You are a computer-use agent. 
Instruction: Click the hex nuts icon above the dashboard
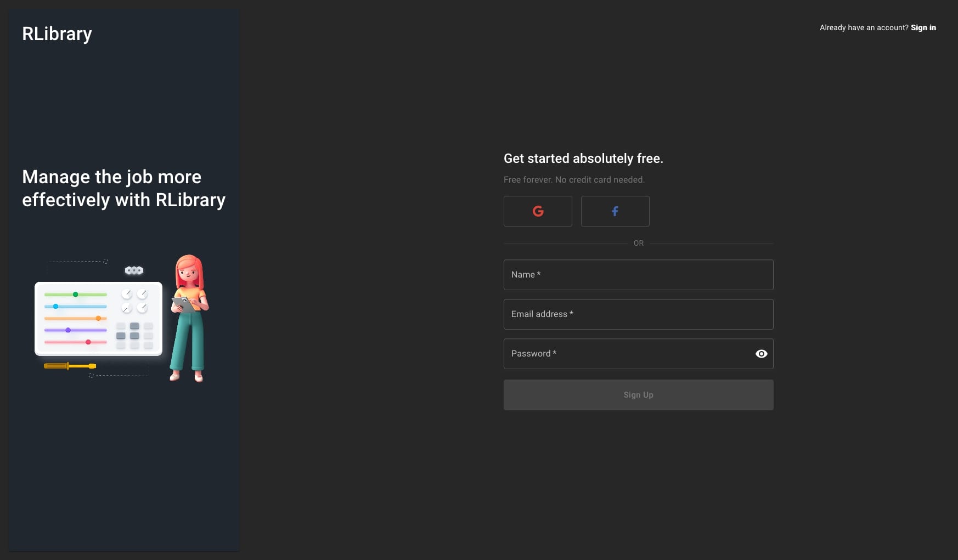tap(134, 270)
